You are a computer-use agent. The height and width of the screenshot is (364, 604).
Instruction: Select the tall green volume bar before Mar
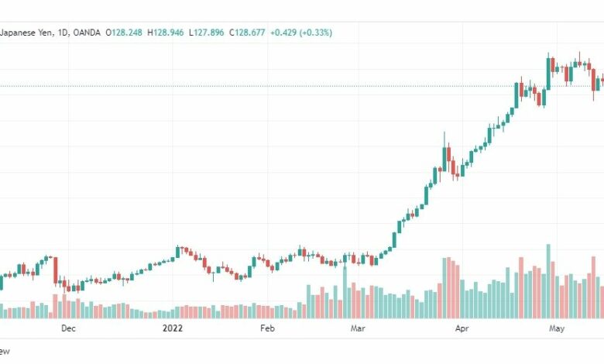[x=345, y=292]
